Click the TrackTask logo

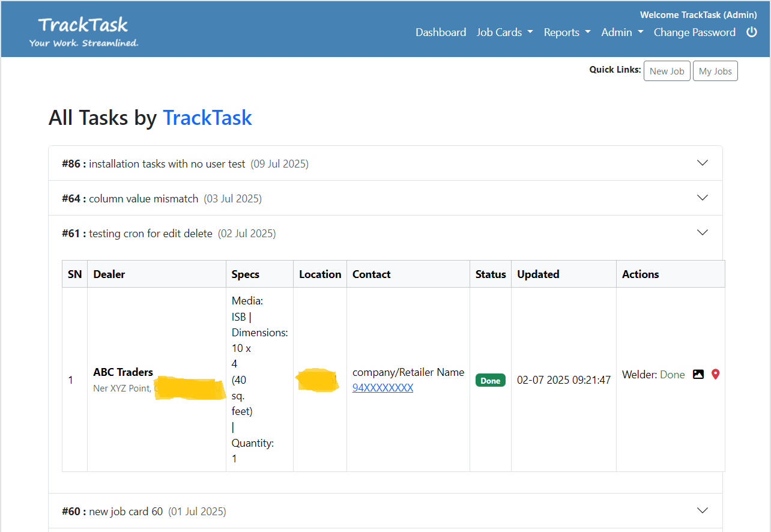(83, 31)
